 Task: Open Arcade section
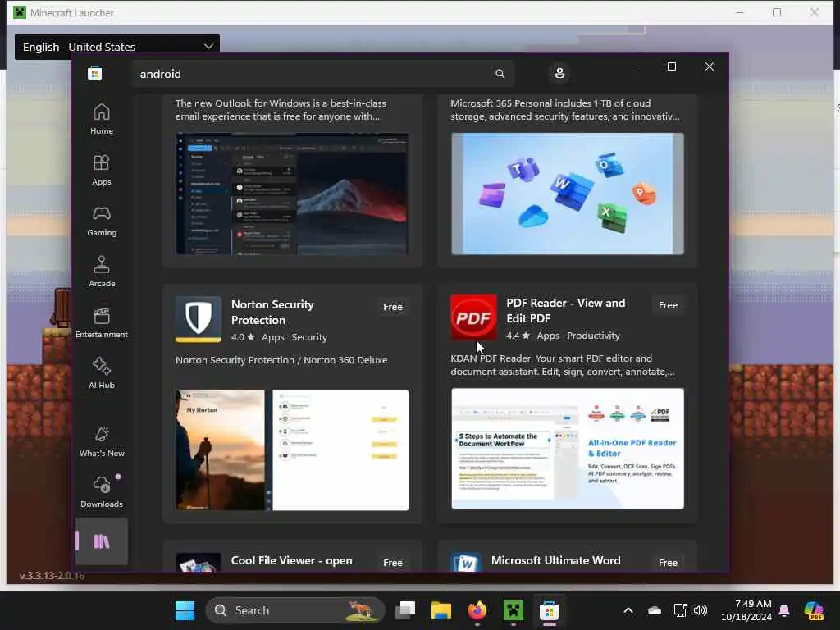tap(101, 272)
